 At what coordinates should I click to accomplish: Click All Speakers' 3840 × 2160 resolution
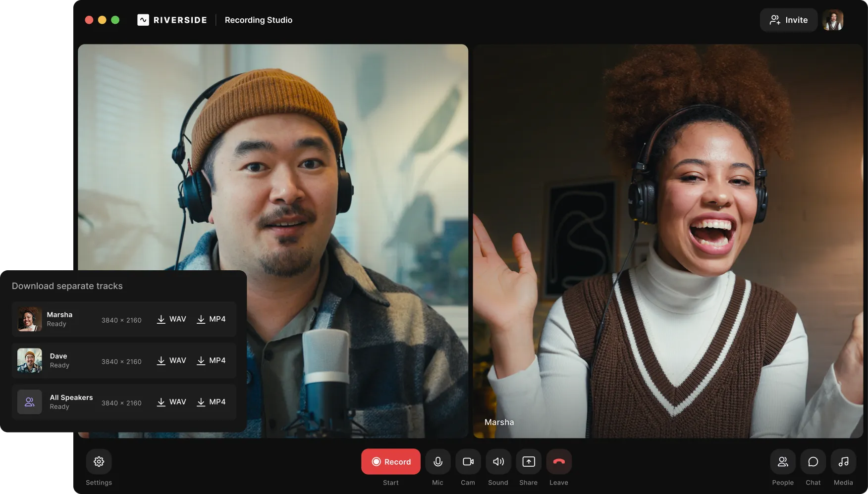[121, 403]
